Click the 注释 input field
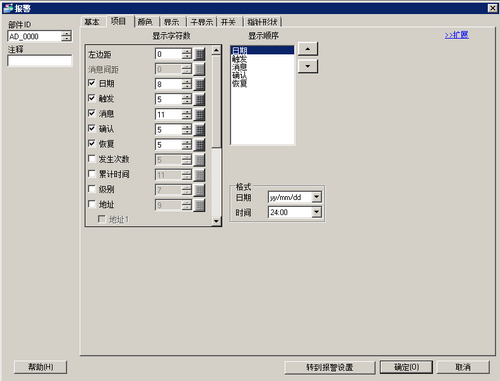 [40, 61]
